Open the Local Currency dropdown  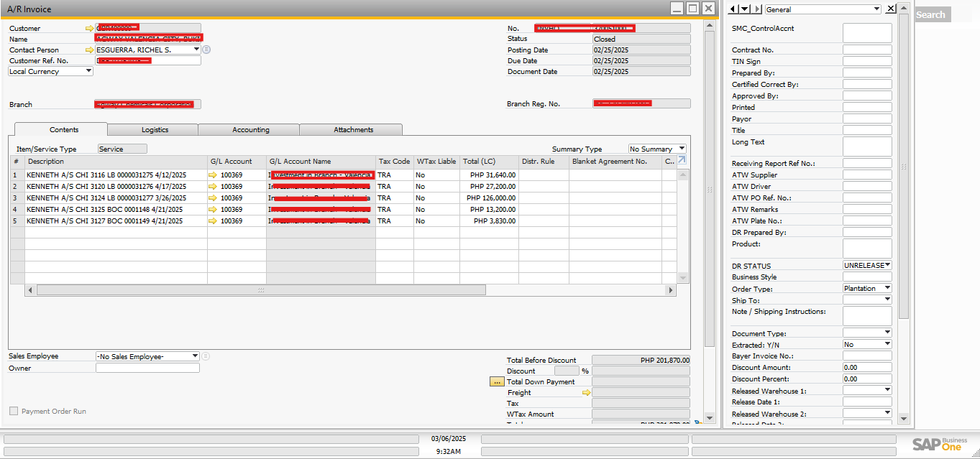point(89,72)
